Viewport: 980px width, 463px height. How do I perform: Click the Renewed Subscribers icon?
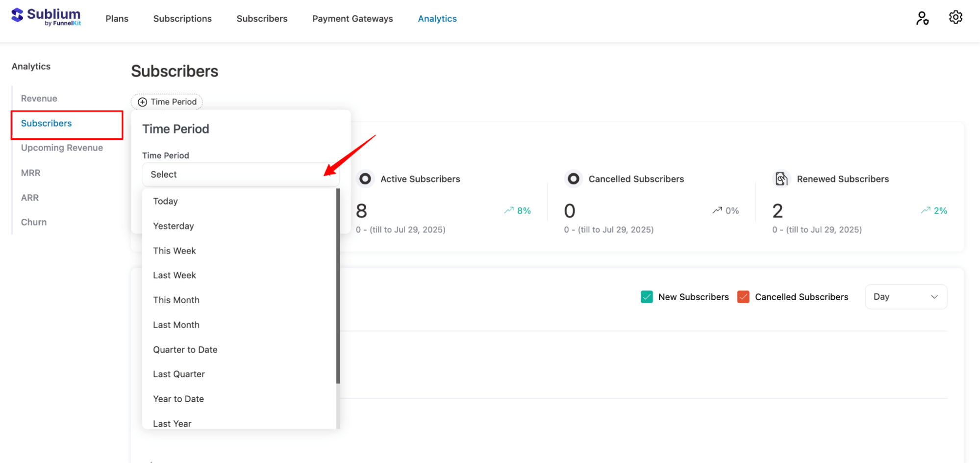pyautogui.click(x=780, y=179)
